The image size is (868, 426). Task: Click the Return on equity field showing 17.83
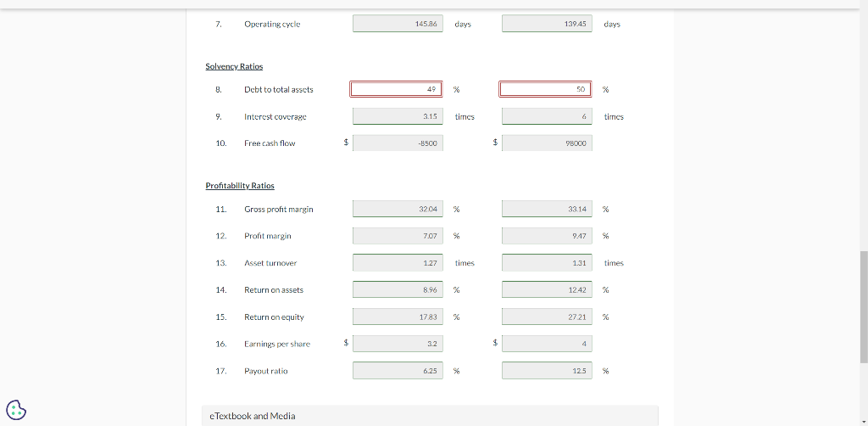[398, 317]
